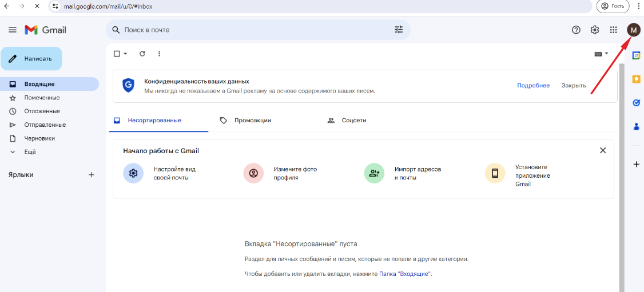Open the main menu hamburger icon
Screen dimensions: 644x292
point(13,30)
